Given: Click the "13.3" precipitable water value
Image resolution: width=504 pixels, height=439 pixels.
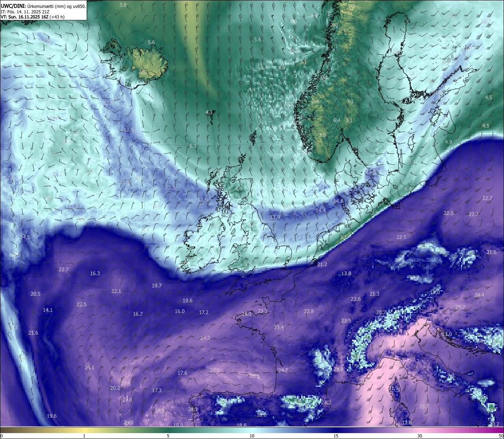Looking at the screenshot, I should point(170,188).
